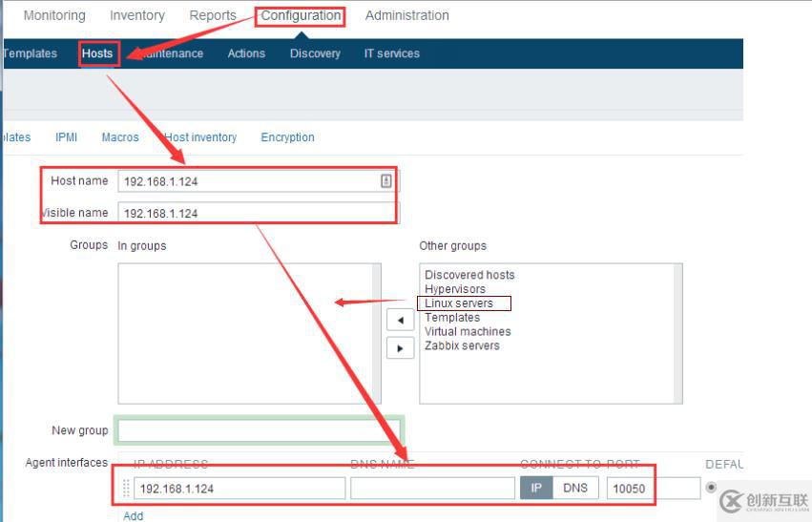Switch to the Macros tab
This screenshot has width=812, height=522.
pos(120,137)
